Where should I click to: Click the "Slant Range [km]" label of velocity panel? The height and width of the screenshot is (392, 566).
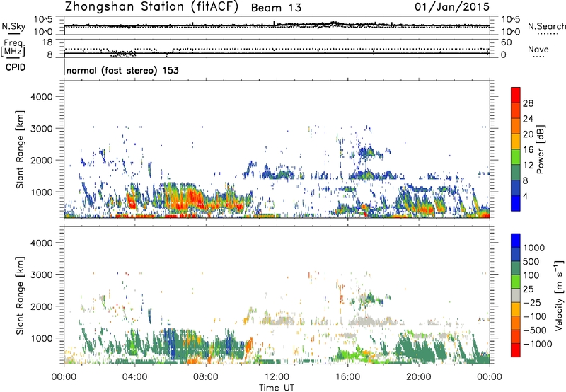click(20, 296)
